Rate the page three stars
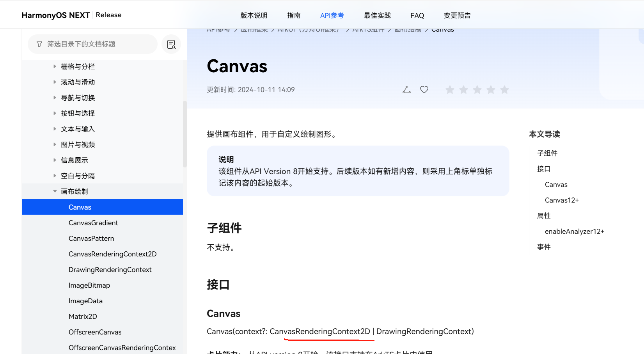644x354 pixels. 477,90
